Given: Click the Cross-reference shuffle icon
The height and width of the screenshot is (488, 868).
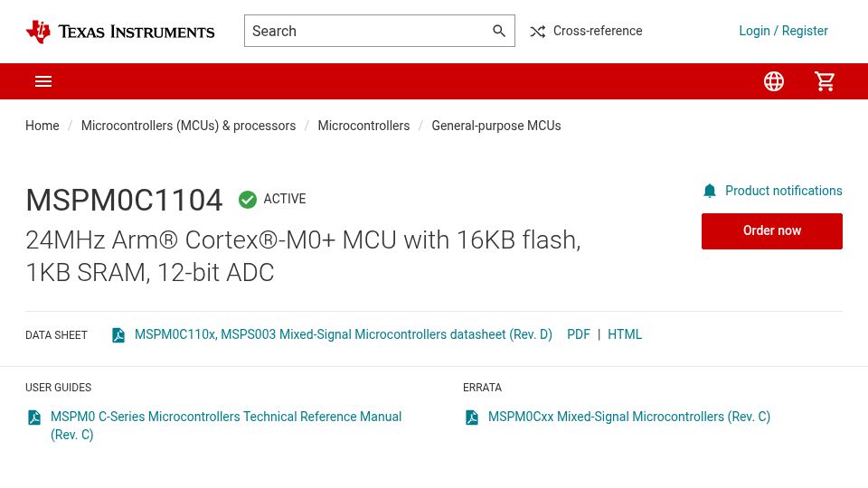Looking at the screenshot, I should (537, 32).
